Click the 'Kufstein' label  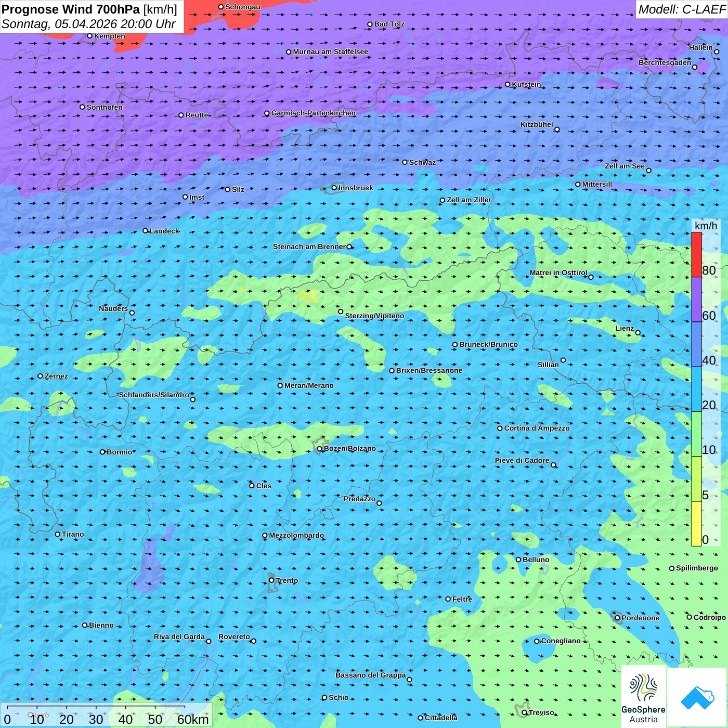pyautogui.click(x=526, y=84)
